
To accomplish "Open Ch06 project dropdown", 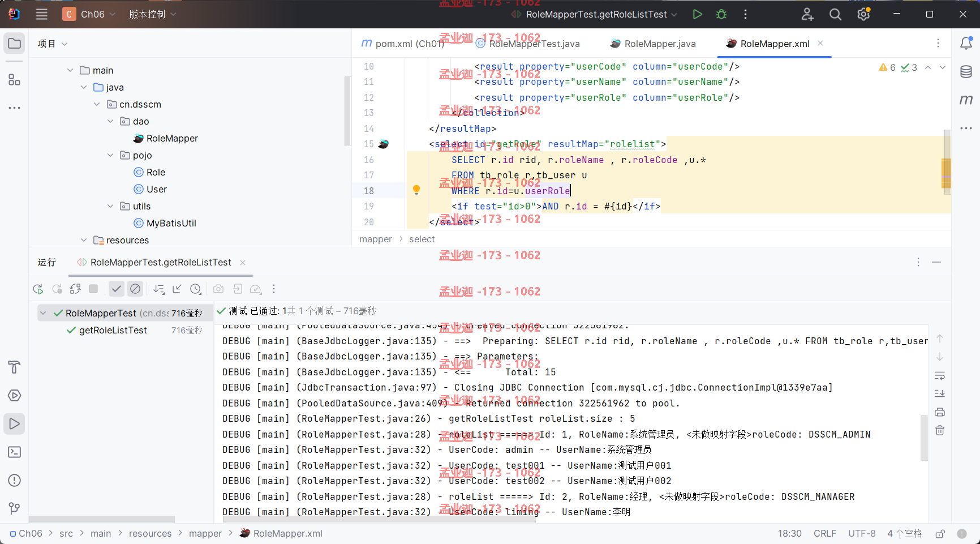I will coord(89,14).
